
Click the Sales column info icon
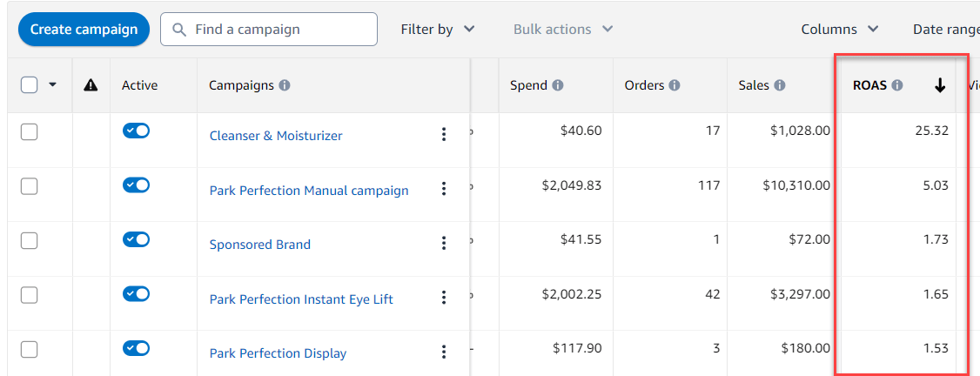[780, 85]
